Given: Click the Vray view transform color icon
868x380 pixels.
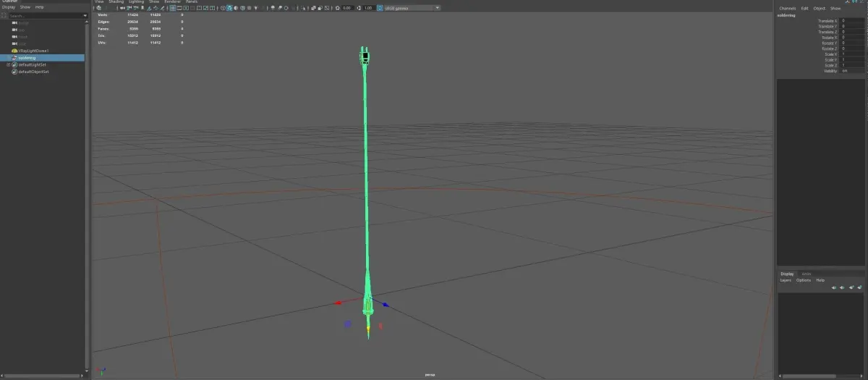Looking at the screenshot, I should 380,8.
